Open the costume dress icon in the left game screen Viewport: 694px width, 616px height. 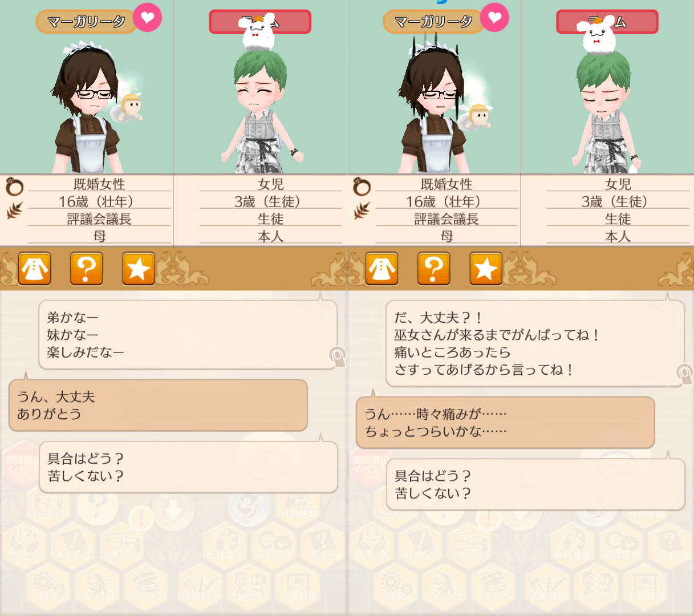tap(35, 268)
